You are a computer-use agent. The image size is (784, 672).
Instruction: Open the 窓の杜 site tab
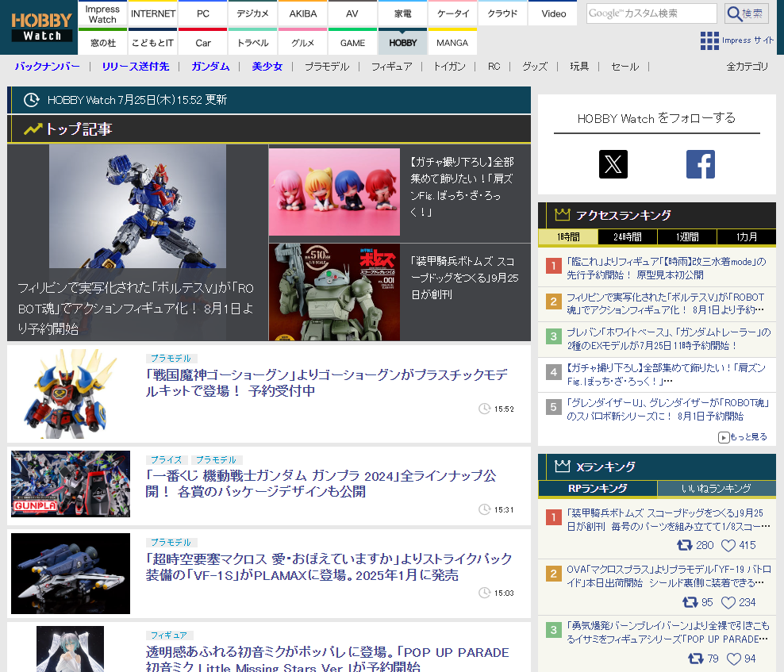[102, 43]
